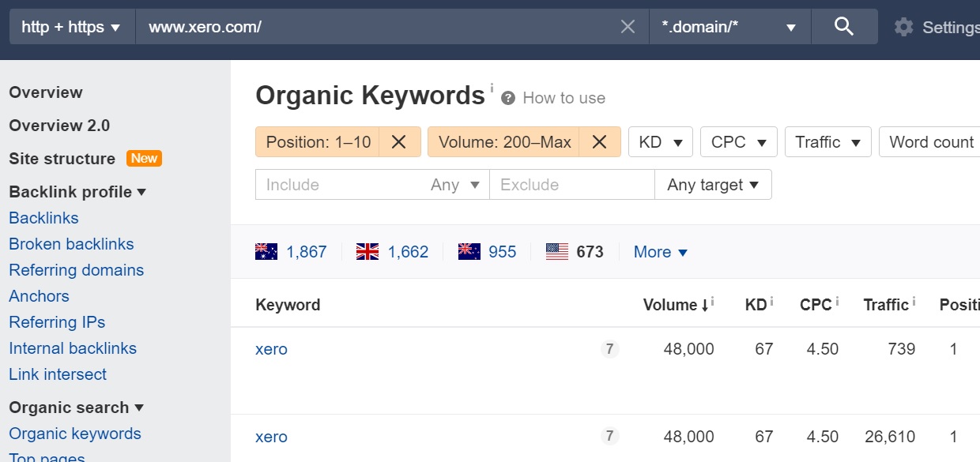This screenshot has height=462, width=980.
Task: Open the http + https protocol dropdown
Action: (x=72, y=27)
